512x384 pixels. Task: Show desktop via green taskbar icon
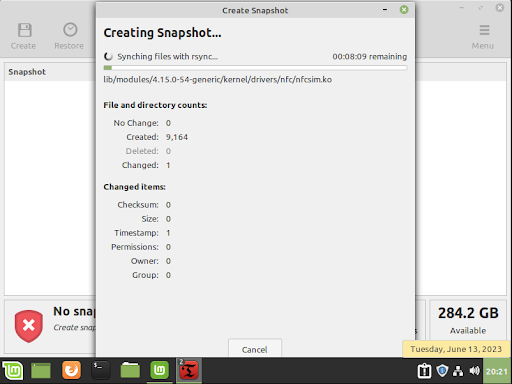(x=41, y=371)
